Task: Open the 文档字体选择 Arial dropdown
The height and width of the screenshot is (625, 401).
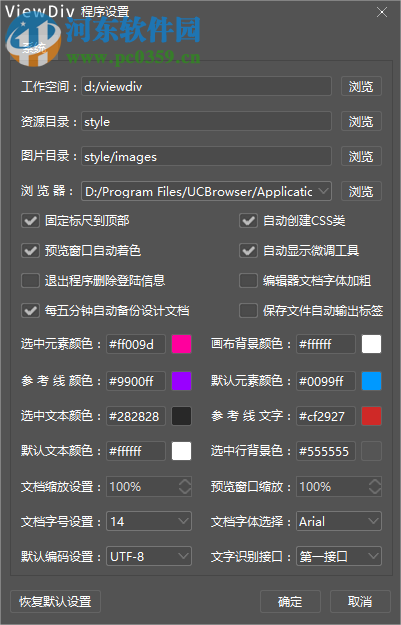Action: (339, 521)
